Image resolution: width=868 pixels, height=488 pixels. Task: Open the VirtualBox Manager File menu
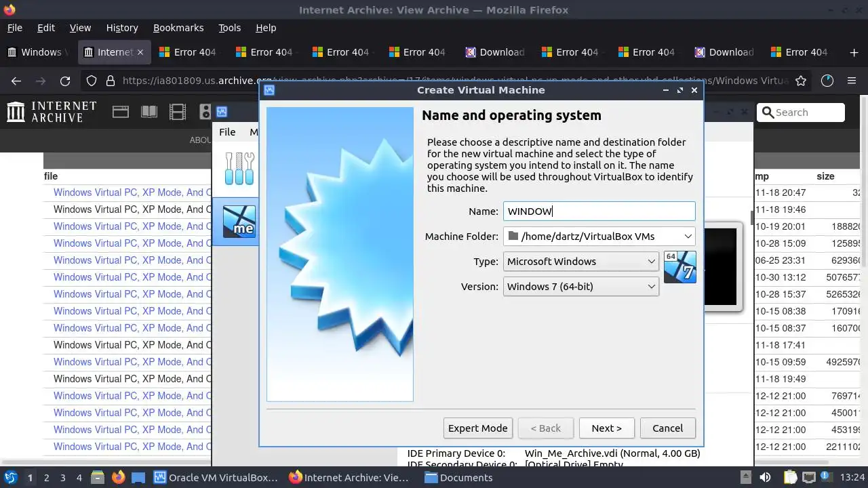tap(227, 132)
